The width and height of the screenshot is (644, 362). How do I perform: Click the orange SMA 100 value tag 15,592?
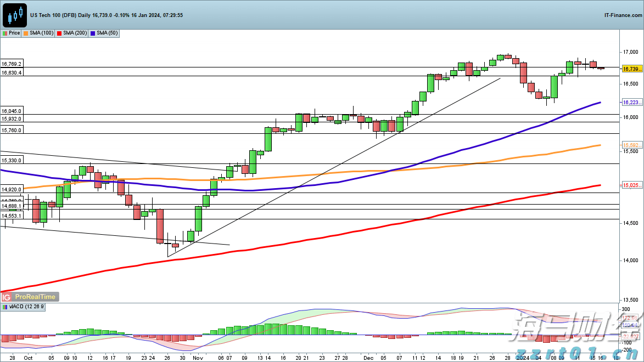point(631,145)
